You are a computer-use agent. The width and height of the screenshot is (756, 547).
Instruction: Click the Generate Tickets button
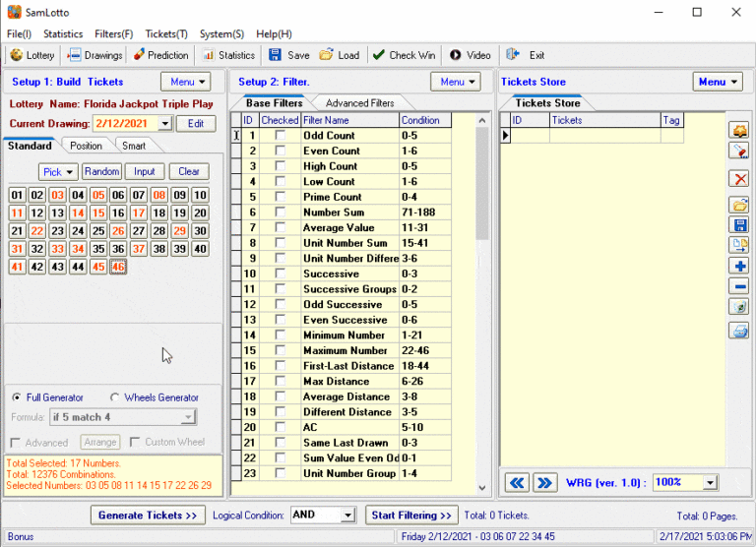point(148,516)
